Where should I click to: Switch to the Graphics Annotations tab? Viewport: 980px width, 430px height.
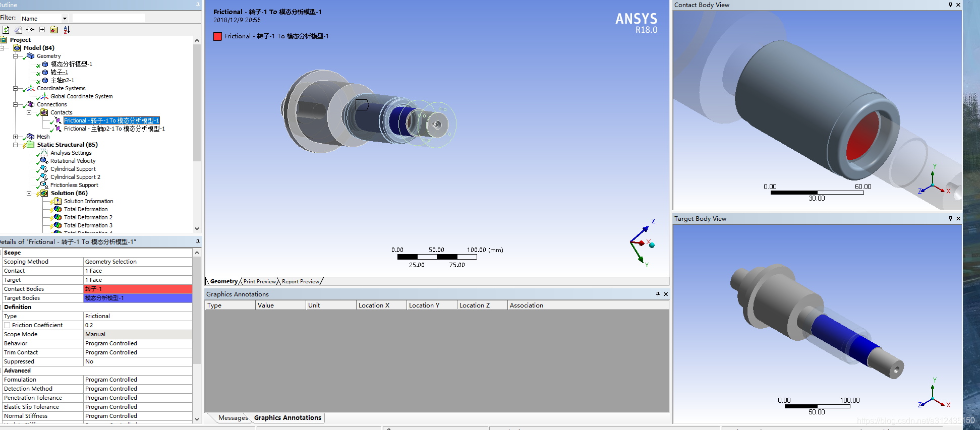(x=287, y=418)
